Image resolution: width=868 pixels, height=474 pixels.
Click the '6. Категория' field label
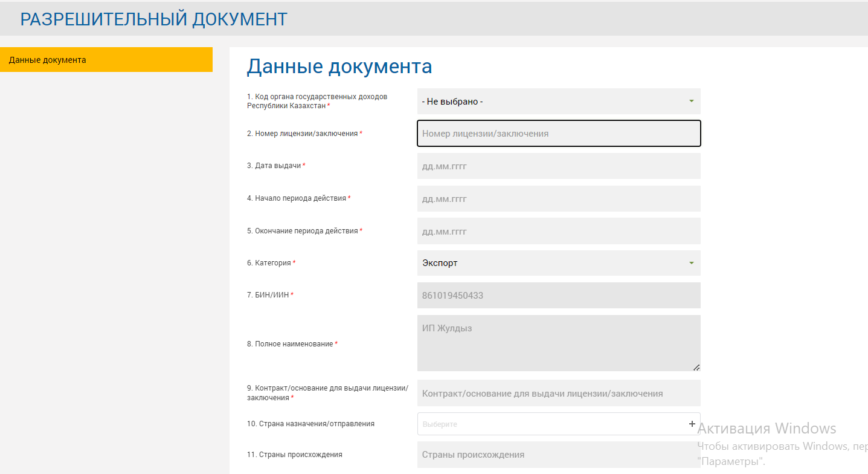coord(271,263)
